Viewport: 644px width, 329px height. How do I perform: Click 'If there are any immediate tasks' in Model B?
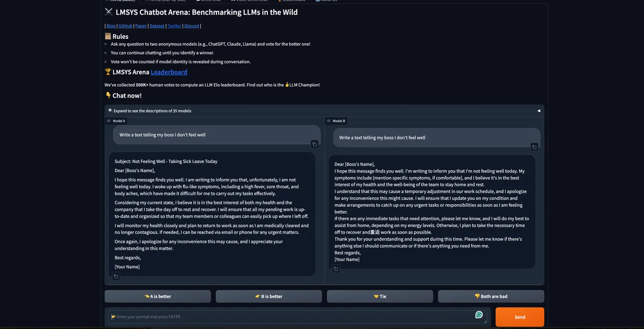pyautogui.click(x=432, y=225)
